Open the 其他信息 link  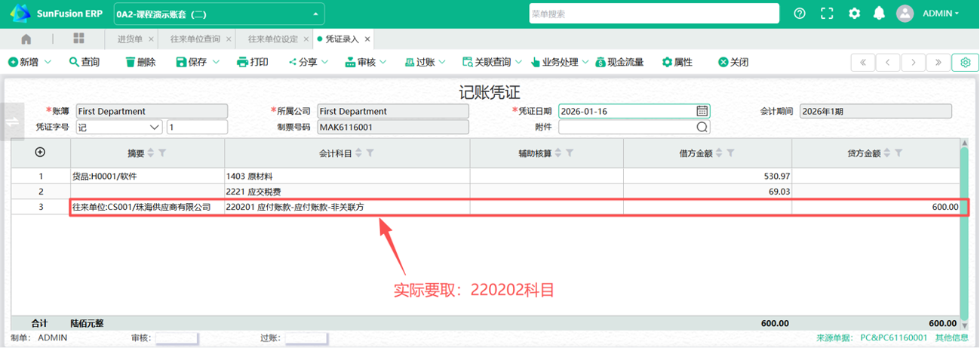952,337
